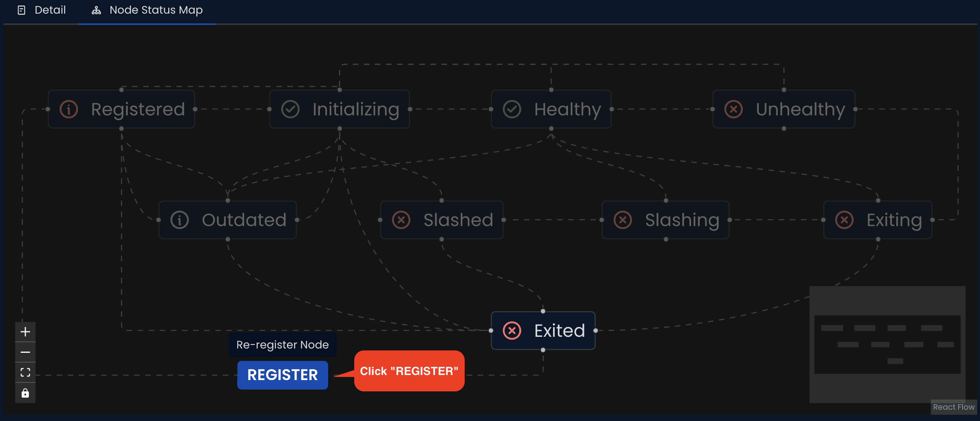Image resolution: width=980 pixels, height=421 pixels.
Task: Toggle the fit-to-screen view control
Action: tap(26, 373)
